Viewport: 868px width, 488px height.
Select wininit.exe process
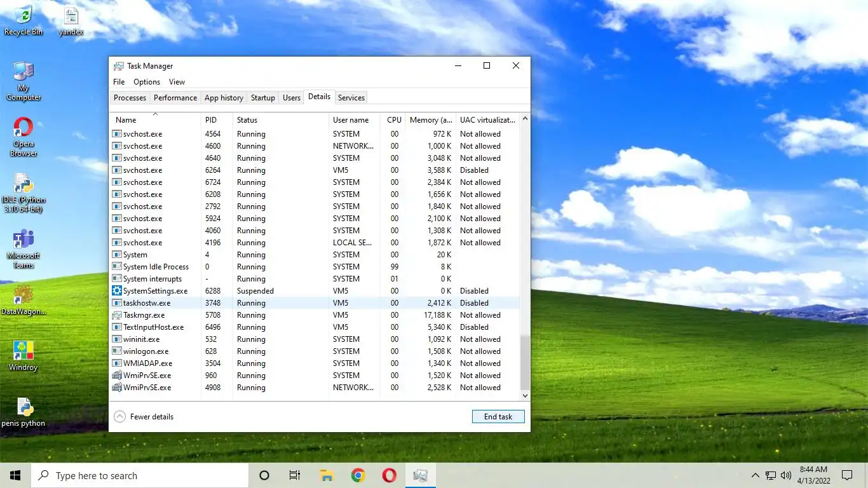click(315, 339)
